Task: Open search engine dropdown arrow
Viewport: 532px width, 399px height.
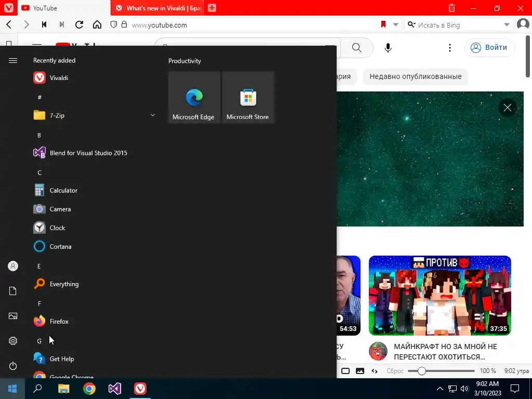Action: tap(507, 24)
